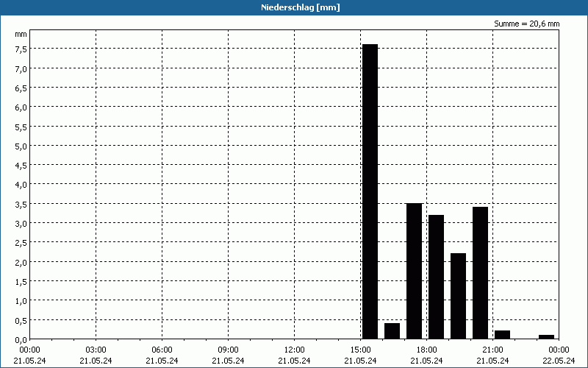
Task: Click the 00:00 label above 22.05.24
Action: click(x=559, y=350)
